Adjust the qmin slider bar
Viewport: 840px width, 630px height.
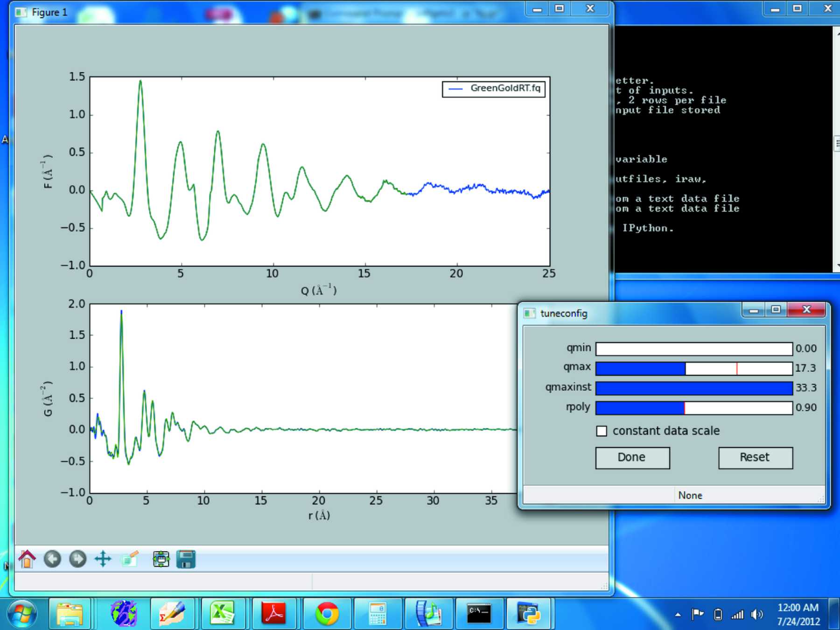[694, 349]
